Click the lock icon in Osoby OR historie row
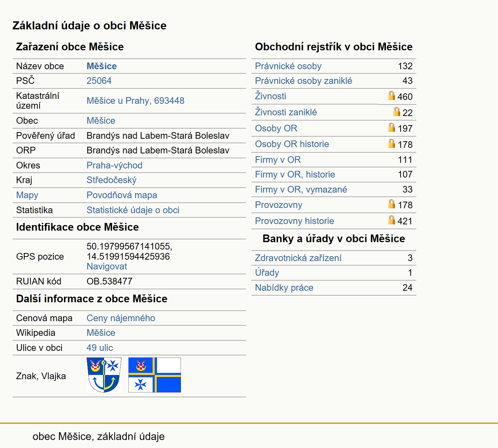 pos(391,143)
